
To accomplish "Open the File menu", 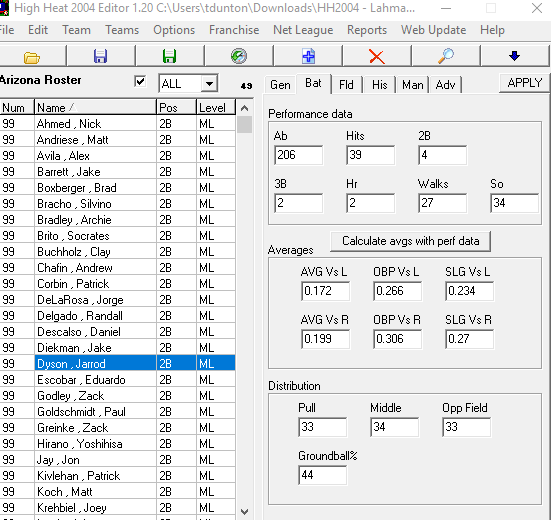I will tap(7, 30).
